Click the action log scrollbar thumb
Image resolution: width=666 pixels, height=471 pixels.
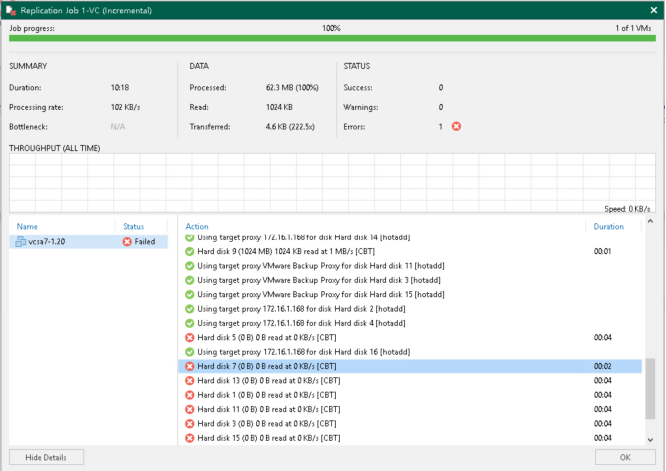650,389
